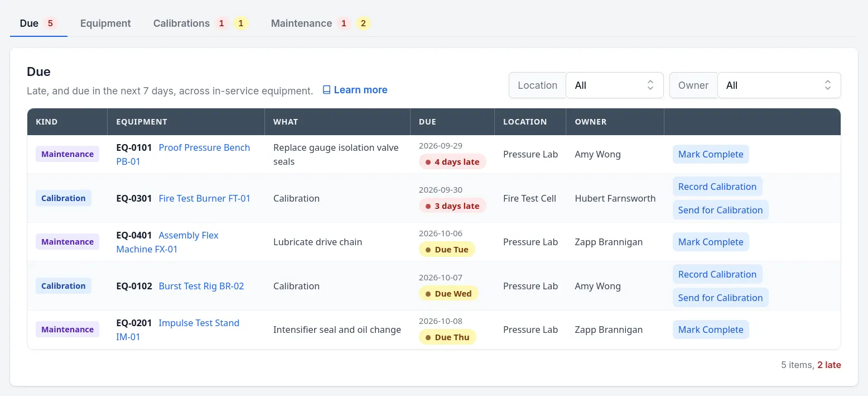The image size is (868, 396).
Task: Open Burst Test Rig BR-02 link
Action: tap(201, 286)
